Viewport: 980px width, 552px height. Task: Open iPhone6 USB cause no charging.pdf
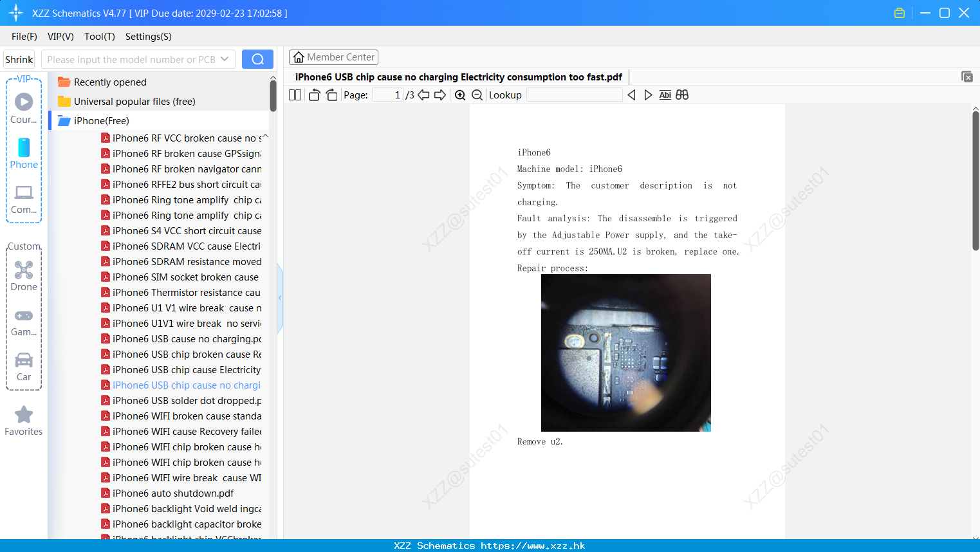(x=181, y=339)
